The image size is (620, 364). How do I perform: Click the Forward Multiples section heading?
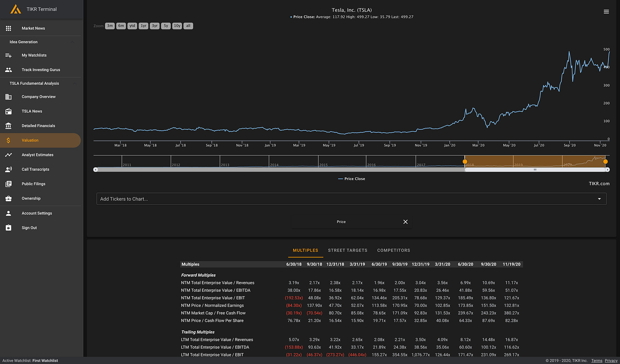pos(198,275)
